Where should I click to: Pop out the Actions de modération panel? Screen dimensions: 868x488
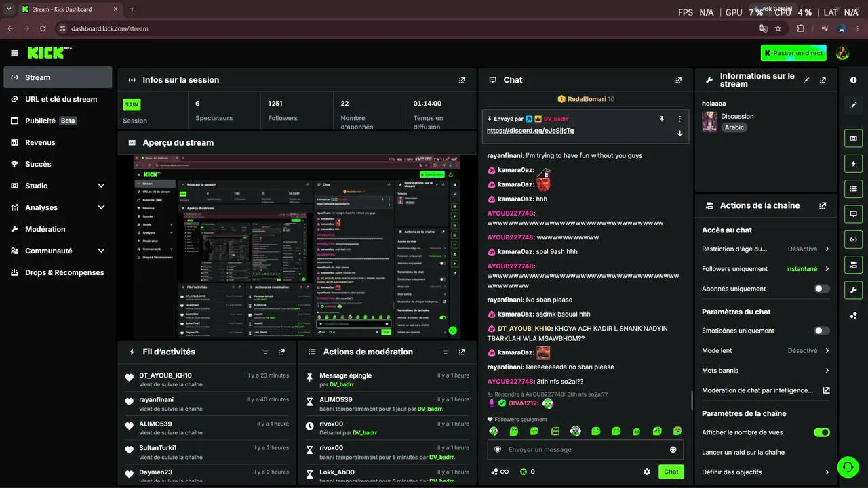click(462, 352)
